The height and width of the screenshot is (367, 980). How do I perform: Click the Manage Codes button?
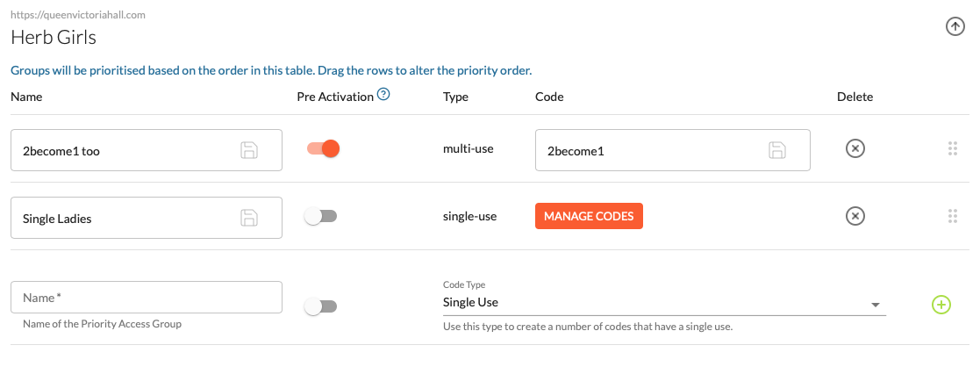pyautogui.click(x=589, y=216)
